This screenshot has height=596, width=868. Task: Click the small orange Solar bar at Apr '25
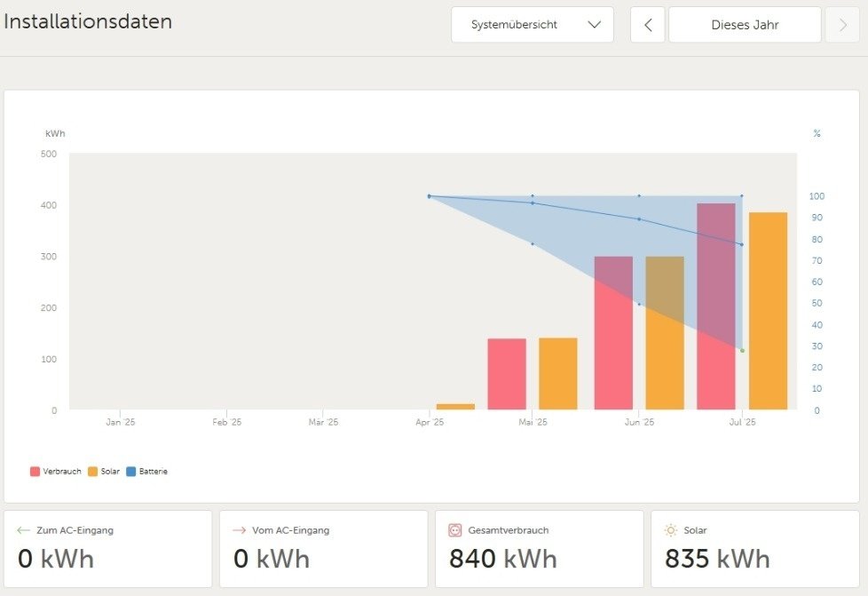point(455,407)
